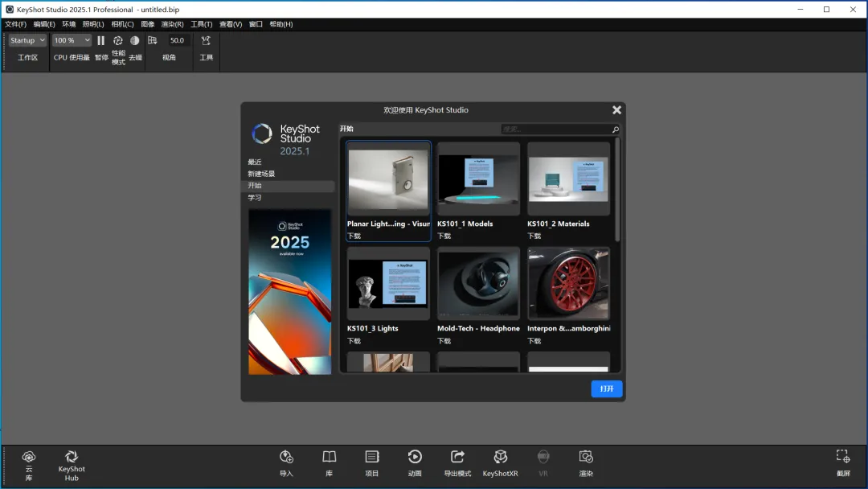Select the KS101_2 Materials thumbnail
868x489 pixels.
coord(568,179)
